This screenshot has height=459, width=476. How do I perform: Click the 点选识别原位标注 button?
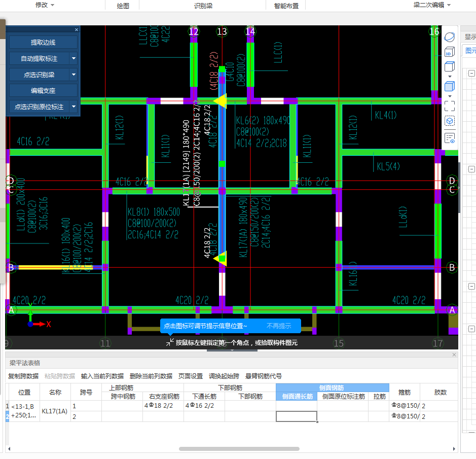[x=39, y=107]
